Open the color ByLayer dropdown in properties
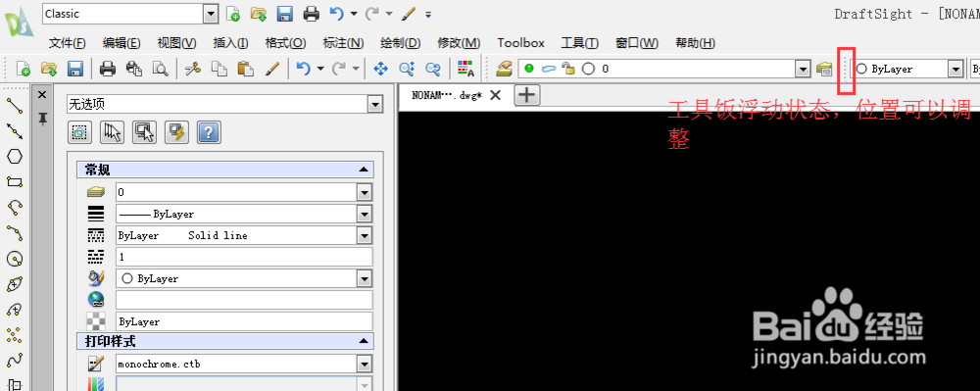The width and height of the screenshot is (980, 391). pyautogui.click(x=365, y=278)
